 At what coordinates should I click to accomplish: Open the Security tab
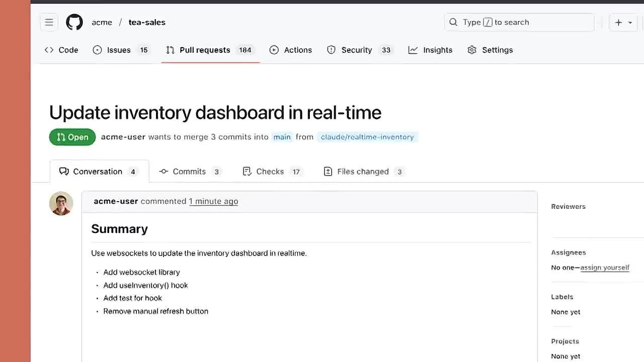coord(359,50)
